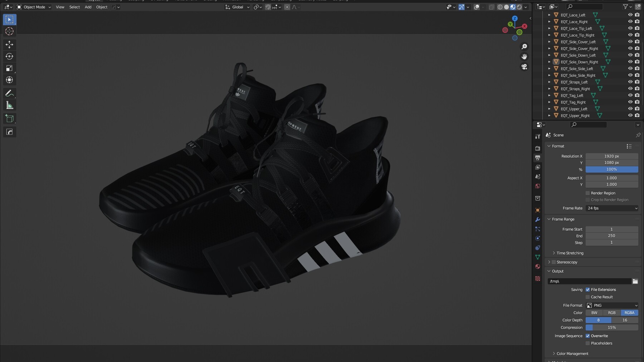Open the Render Properties tab

coord(538,148)
